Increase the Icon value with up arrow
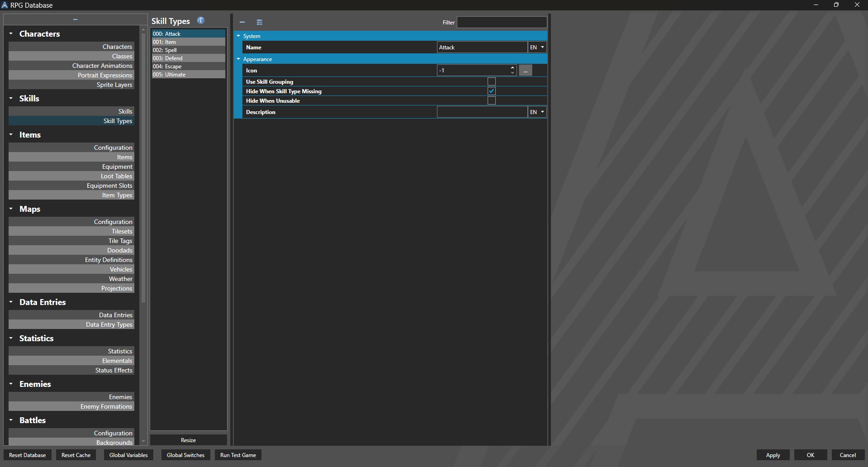 tap(512, 68)
